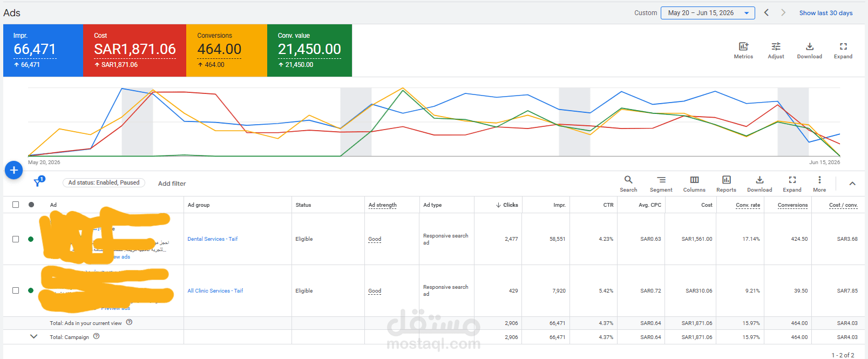The image size is (868, 359).
Task: Expand the Total: Campaign row chevron
Action: [x=33, y=336]
